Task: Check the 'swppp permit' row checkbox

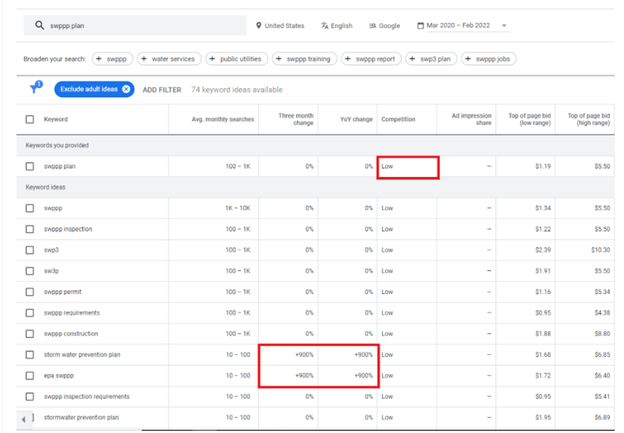Action: (30, 292)
